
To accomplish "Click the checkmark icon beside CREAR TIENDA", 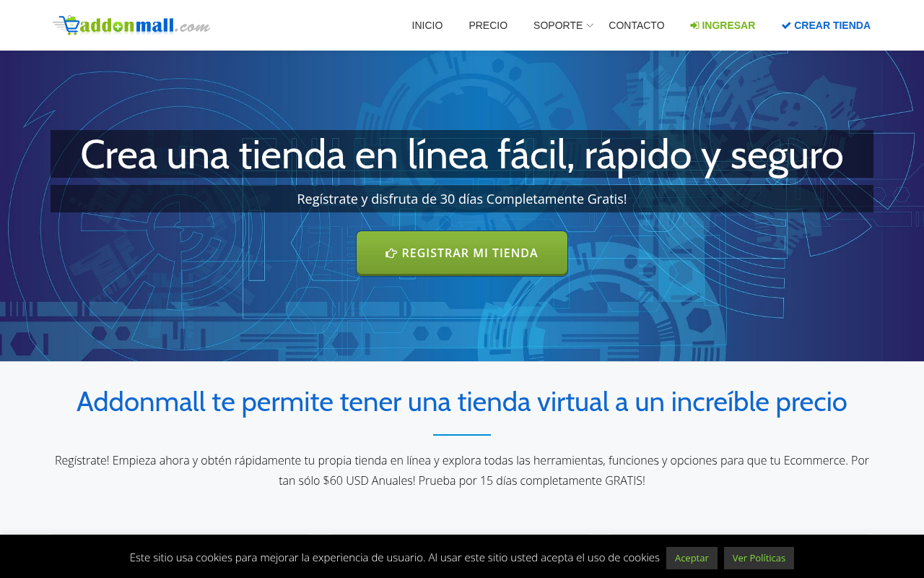I will pos(786,25).
